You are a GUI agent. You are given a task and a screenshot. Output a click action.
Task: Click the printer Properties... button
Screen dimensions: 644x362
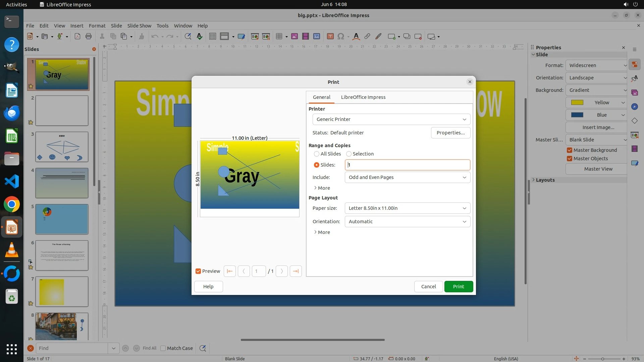coord(450,133)
